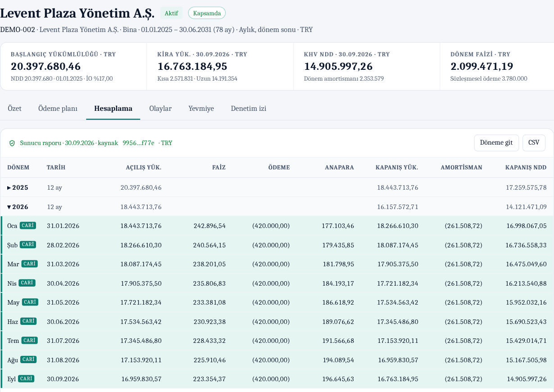Click the CARİ badge in the Oca row
Image resolution: width=554 pixels, height=392 pixels.
[27, 225]
